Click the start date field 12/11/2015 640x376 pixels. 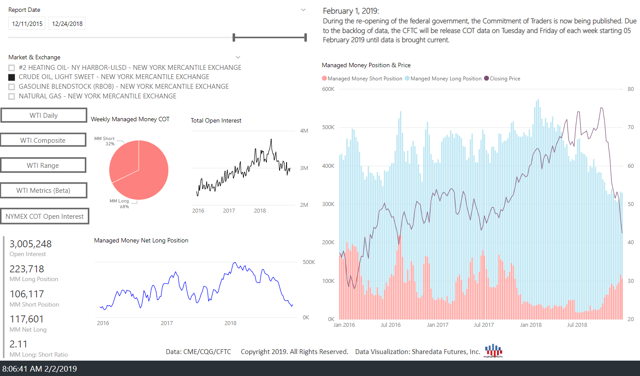click(27, 24)
